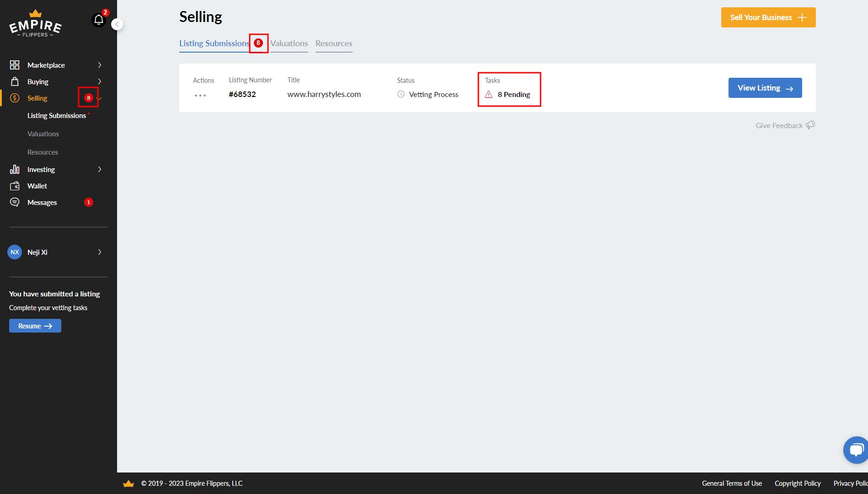The width and height of the screenshot is (868, 494).
Task: Click the Sell Your Business button
Action: tap(768, 17)
